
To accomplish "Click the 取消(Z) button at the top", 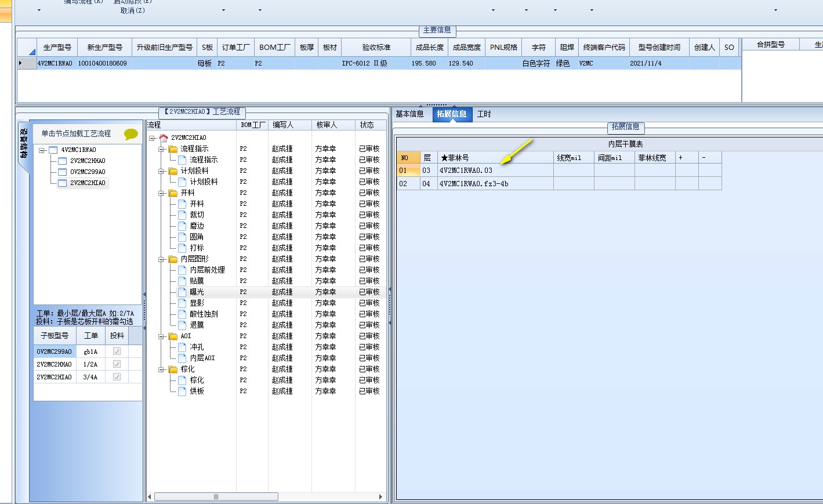I will point(133,10).
